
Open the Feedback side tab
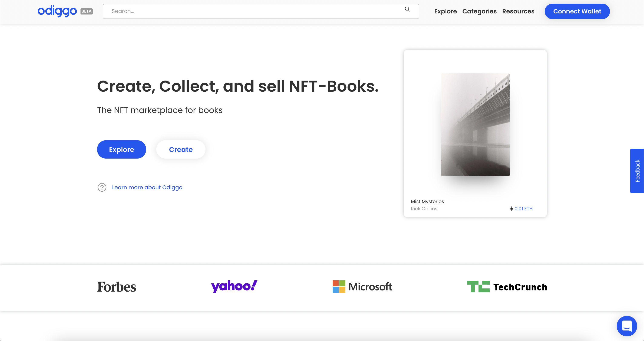[x=637, y=171]
